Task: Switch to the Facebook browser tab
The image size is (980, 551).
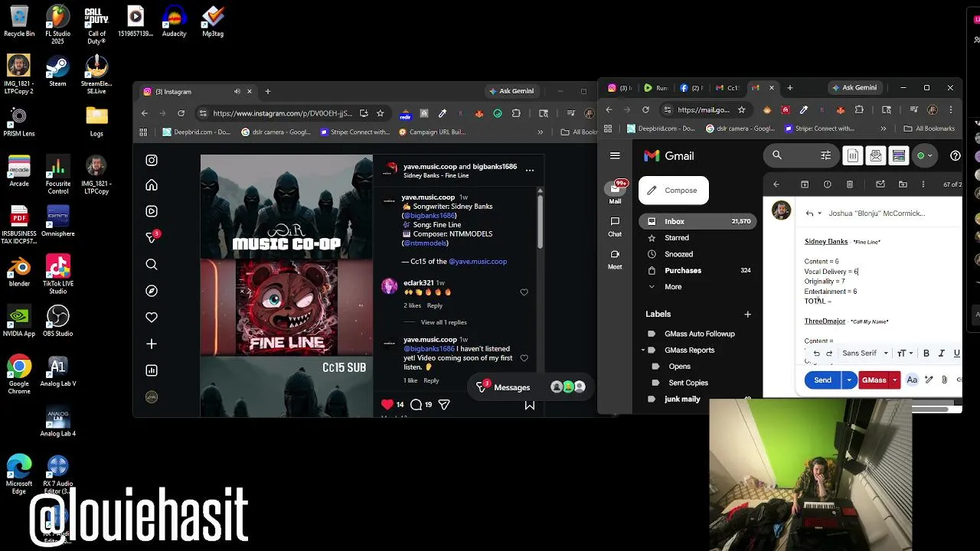Action: pyautogui.click(x=691, y=88)
